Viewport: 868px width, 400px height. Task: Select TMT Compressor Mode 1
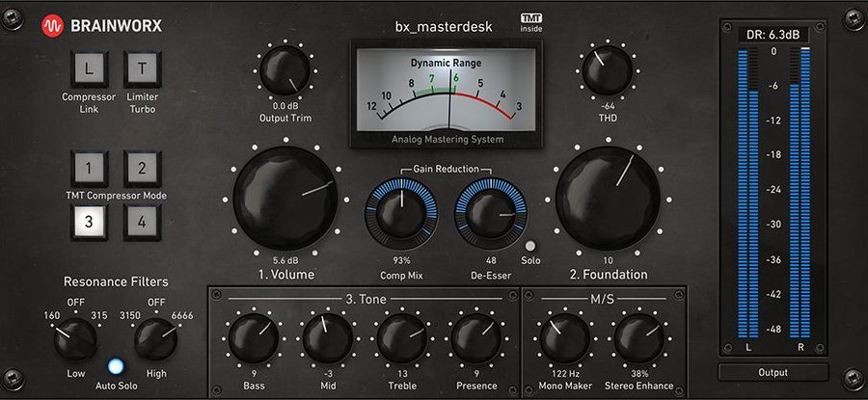click(89, 169)
